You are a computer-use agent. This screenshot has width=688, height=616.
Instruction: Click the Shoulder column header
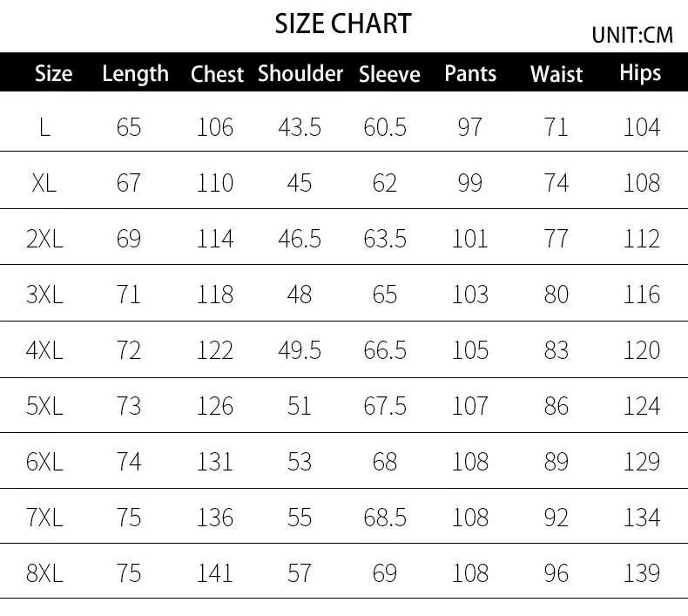300,74
